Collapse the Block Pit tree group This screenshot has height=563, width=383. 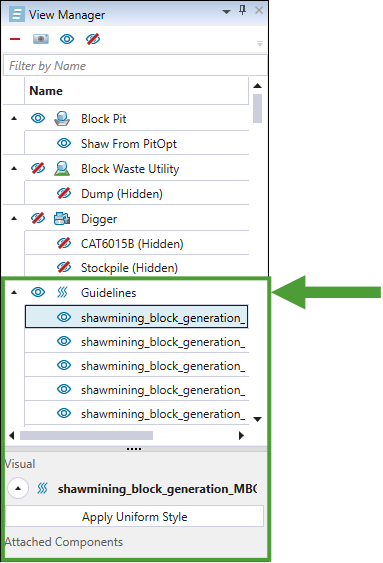[14, 118]
